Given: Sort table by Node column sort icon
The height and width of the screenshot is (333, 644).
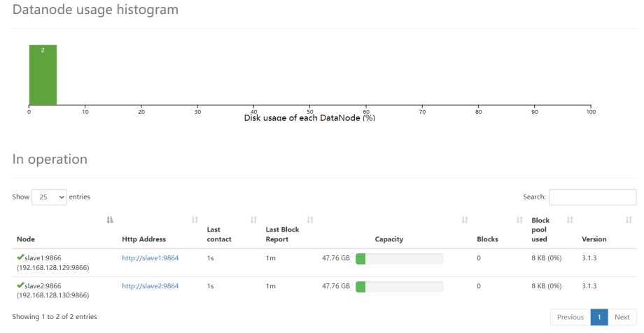Looking at the screenshot, I should 110,220.
